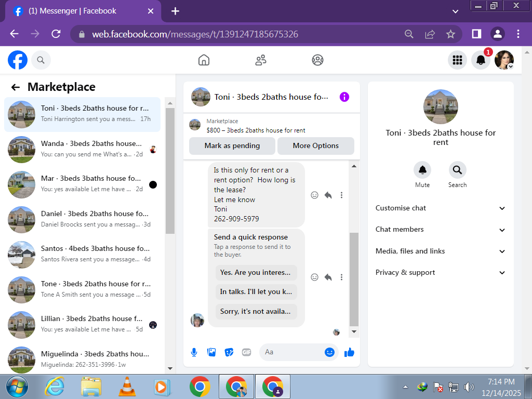Open Mar 3beds 3baths conversation
The width and height of the screenshot is (532, 399).
pos(82,184)
